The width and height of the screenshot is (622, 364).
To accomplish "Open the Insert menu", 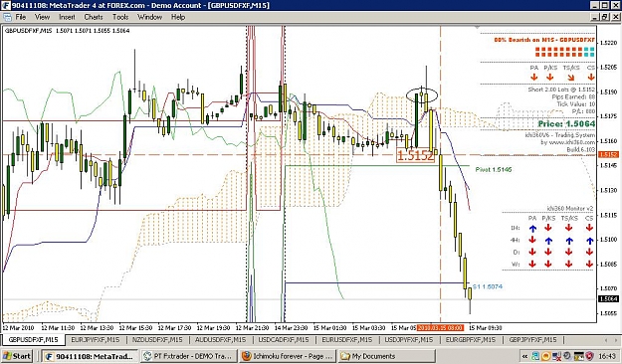I will pos(67,17).
